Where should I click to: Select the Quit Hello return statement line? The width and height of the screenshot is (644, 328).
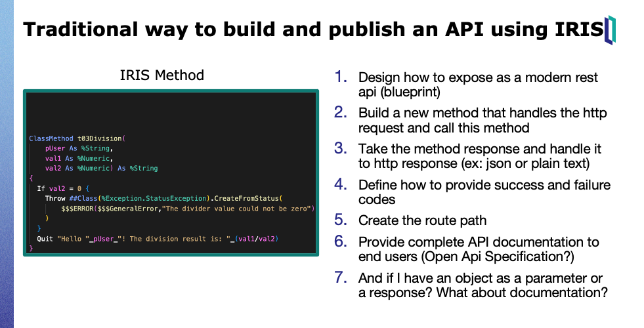[x=157, y=238]
